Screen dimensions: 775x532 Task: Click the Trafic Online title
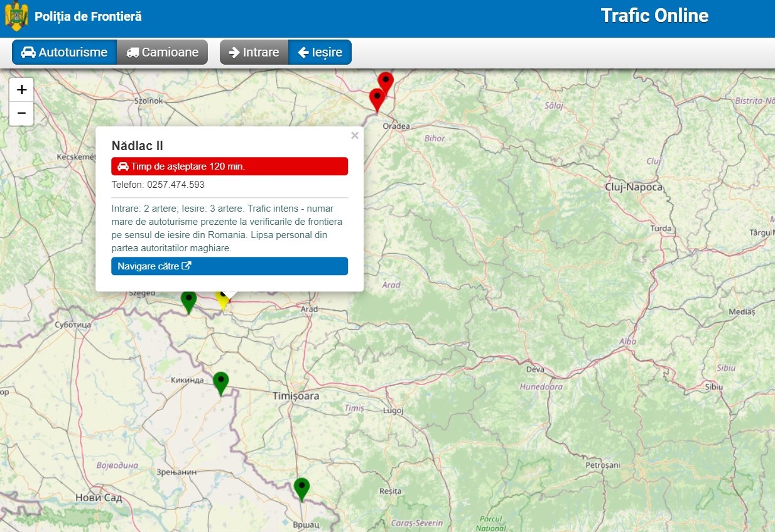pos(654,16)
